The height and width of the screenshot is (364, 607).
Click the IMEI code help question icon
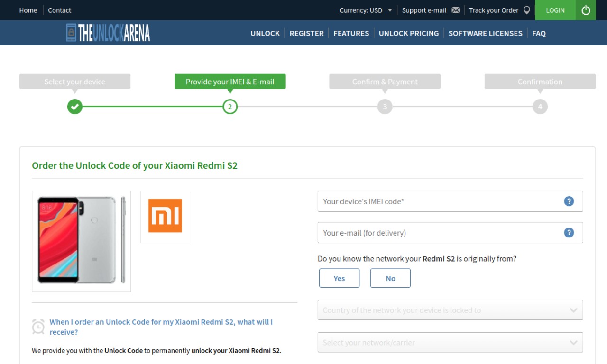(569, 201)
